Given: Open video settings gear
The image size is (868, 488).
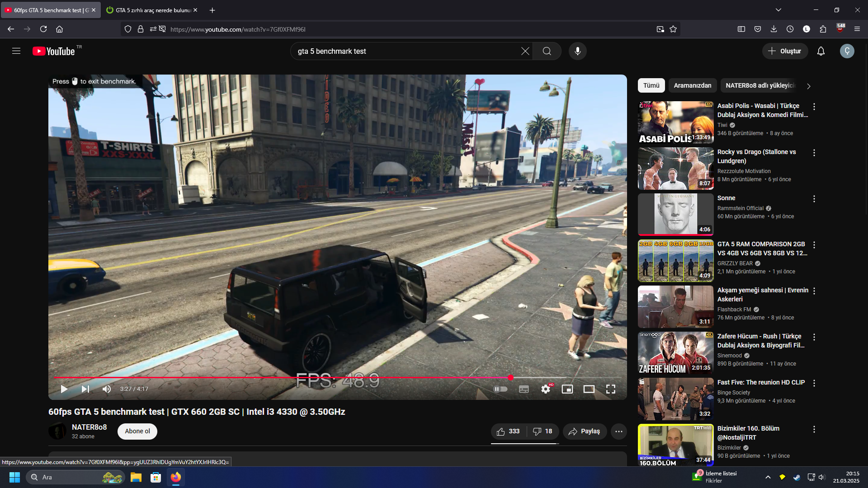Looking at the screenshot, I should (546, 389).
